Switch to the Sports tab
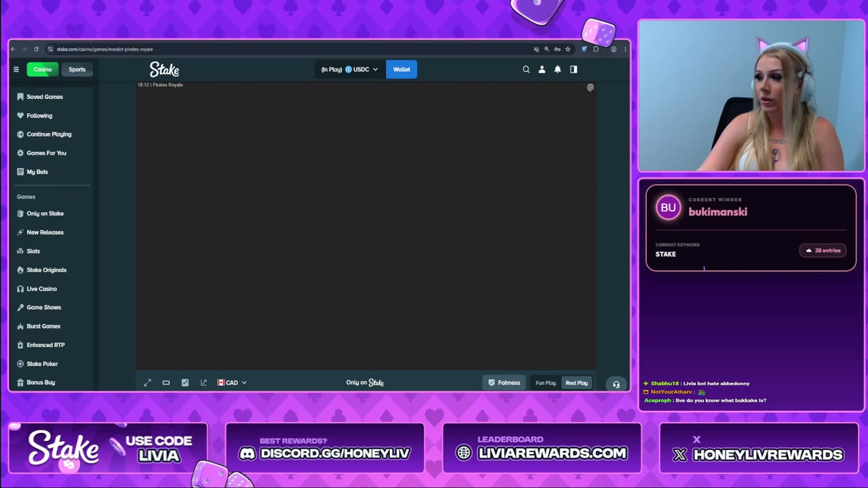Viewport: 868px width, 488px height. click(77, 69)
